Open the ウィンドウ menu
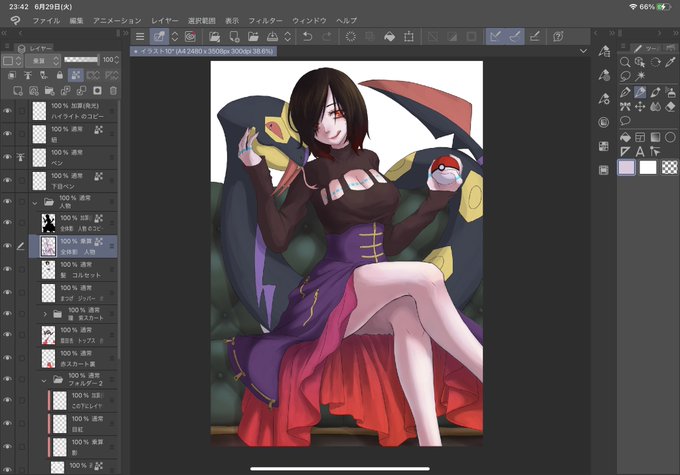The image size is (680, 475). point(309,20)
